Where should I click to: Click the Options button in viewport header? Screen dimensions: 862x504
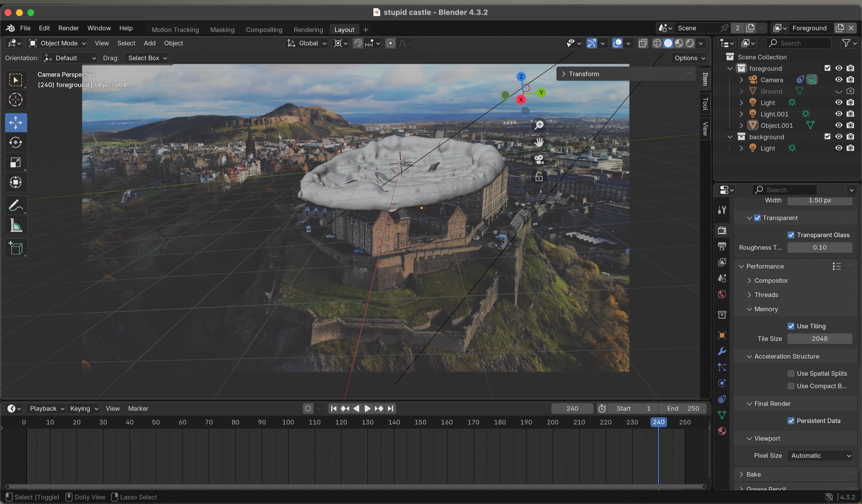point(690,58)
